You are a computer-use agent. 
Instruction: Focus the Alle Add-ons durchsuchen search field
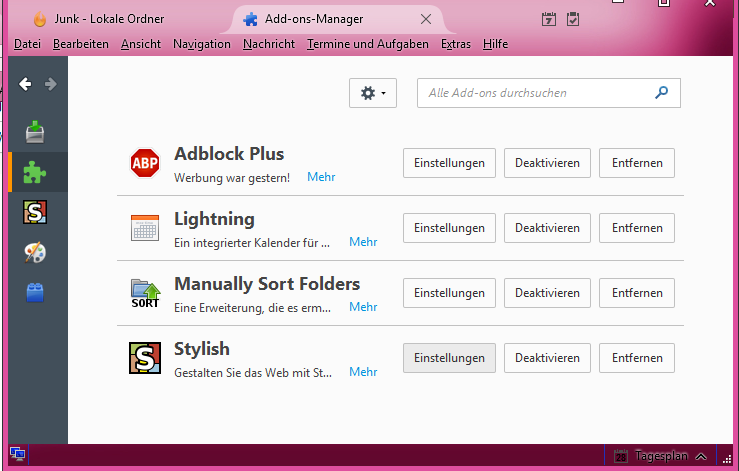click(536, 93)
